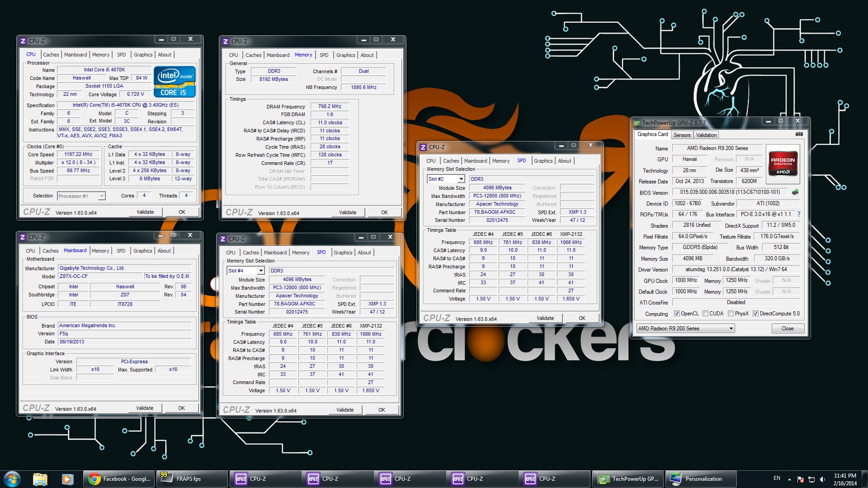Check the CUDA checkbox
This screenshot has height=488, width=868.
(705, 314)
